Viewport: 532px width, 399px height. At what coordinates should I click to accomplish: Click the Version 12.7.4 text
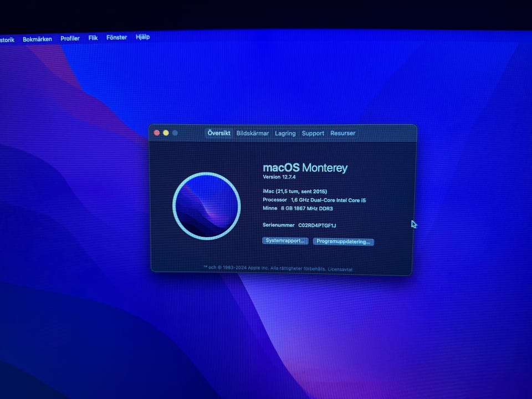279,177
